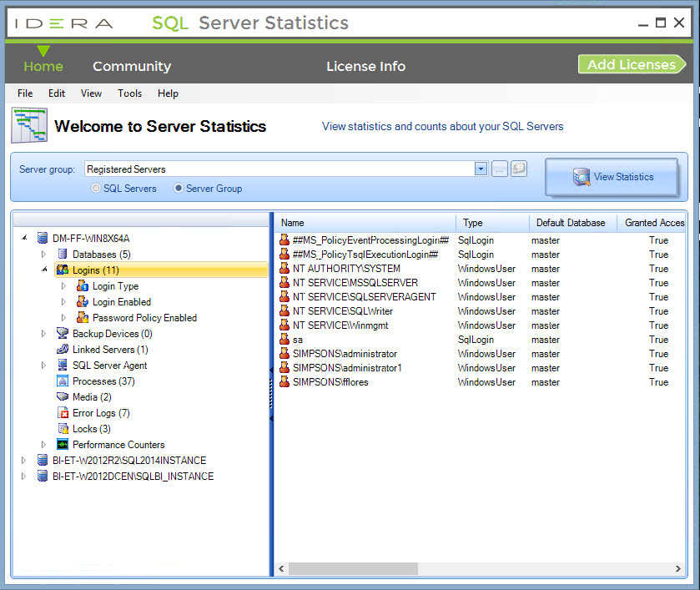
Task: Go to the Home tab
Action: pos(43,66)
